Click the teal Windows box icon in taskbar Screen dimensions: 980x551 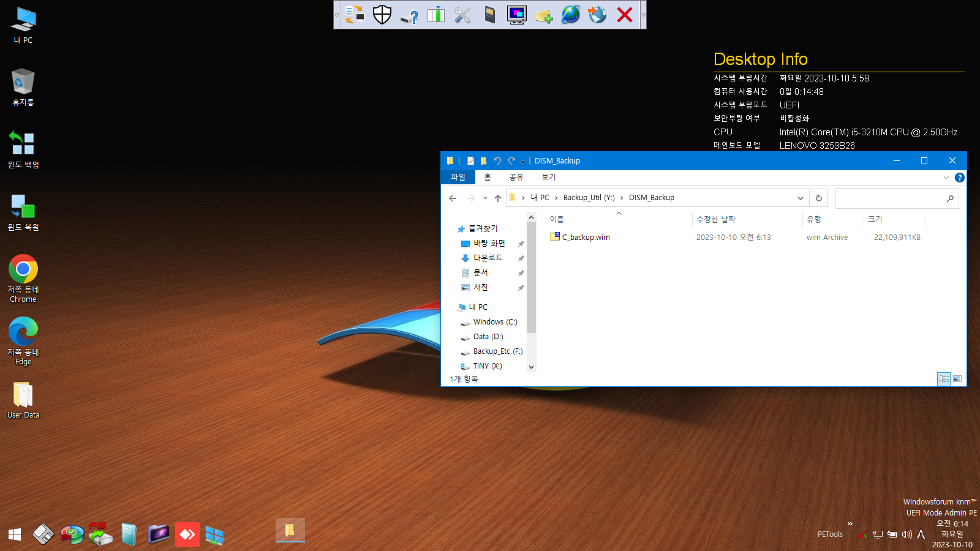(x=129, y=534)
